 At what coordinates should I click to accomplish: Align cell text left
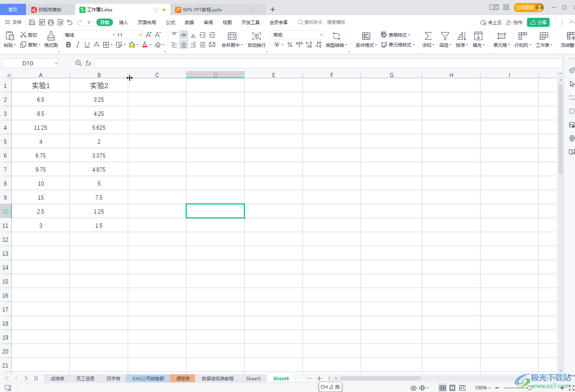coord(174,45)
